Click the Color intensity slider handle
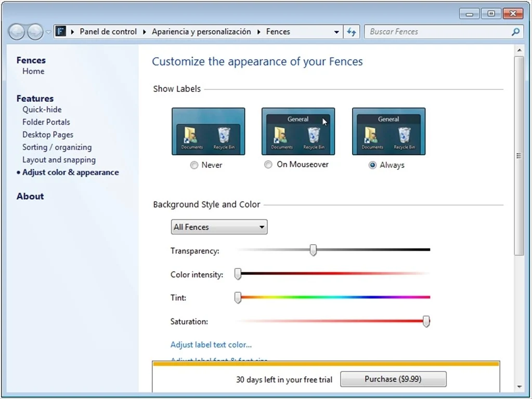This screenshot has height=399, width=532. [238, 274]
